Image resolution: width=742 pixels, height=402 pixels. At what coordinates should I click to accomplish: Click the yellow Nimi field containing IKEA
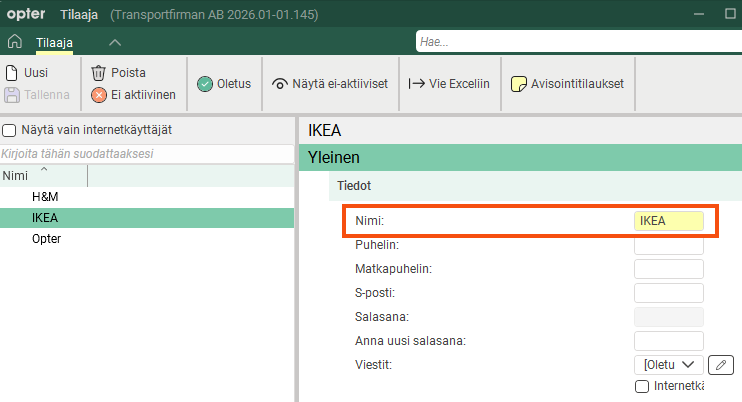tap(668, 221)
